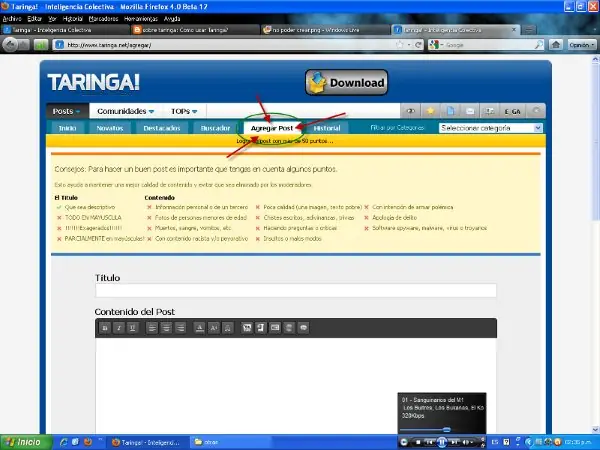Go to the Novatos tab
Image resolution: width=600 pixels, height=450 pixels.
pos(110,128)
